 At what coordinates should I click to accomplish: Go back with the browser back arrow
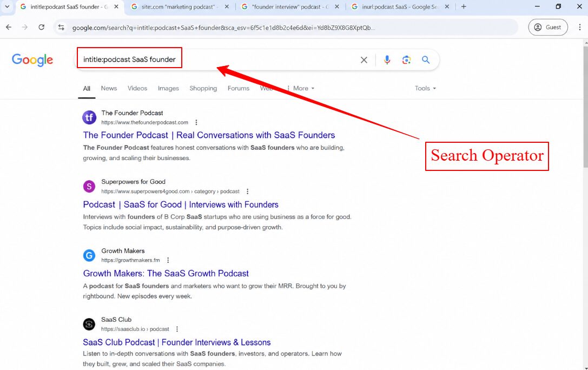[x=9, y=28]
